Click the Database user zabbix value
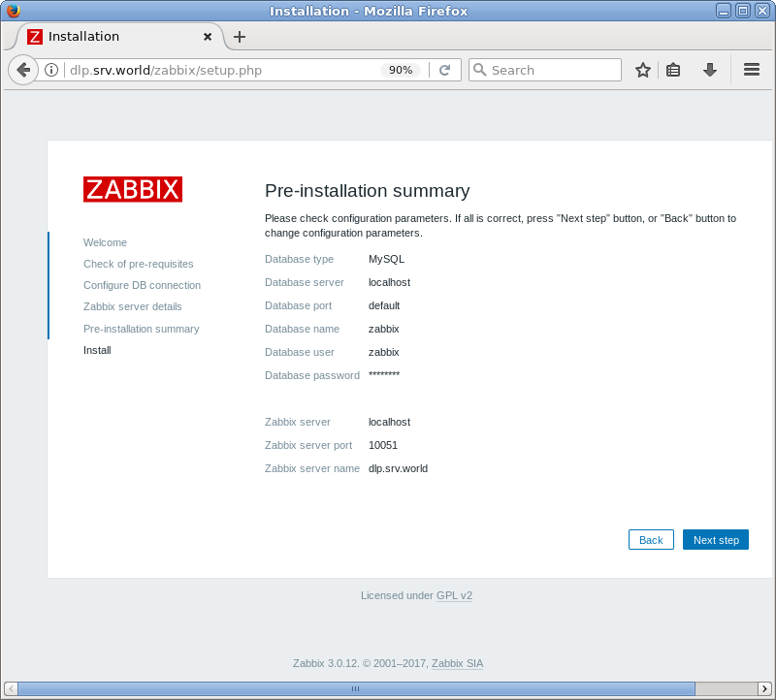The image size is (776, 700). point(383,352)
